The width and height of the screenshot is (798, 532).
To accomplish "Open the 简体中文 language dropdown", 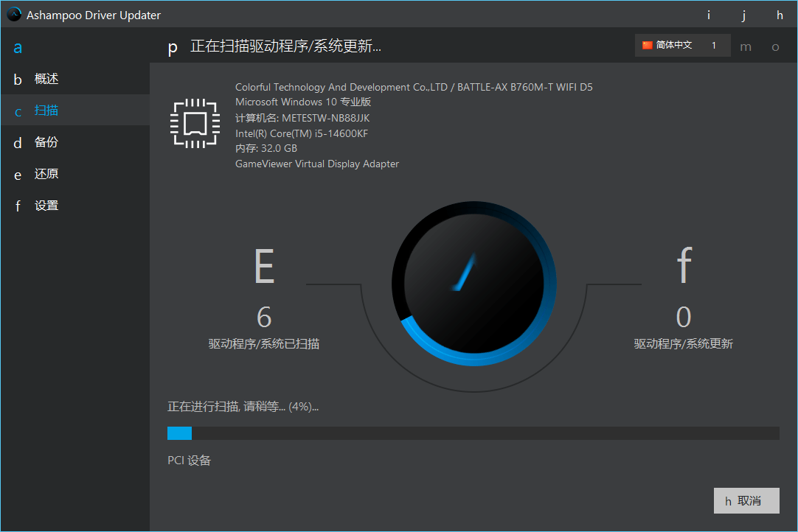I will (680, 45).
